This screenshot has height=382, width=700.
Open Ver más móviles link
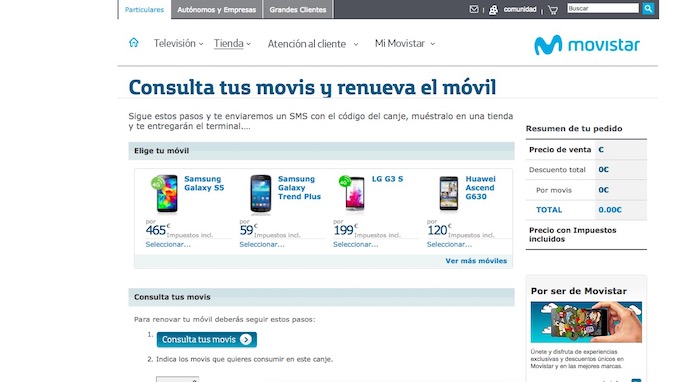point(476,261)
